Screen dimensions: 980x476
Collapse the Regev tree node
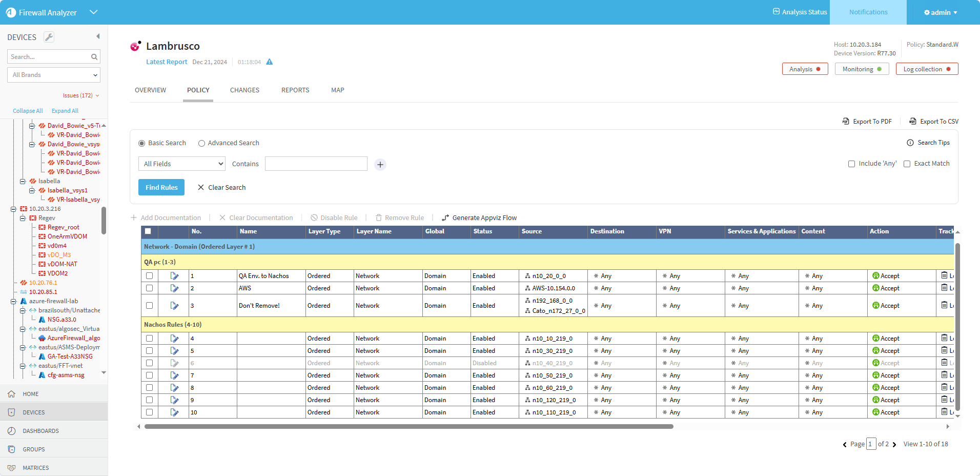click(23, 219)
